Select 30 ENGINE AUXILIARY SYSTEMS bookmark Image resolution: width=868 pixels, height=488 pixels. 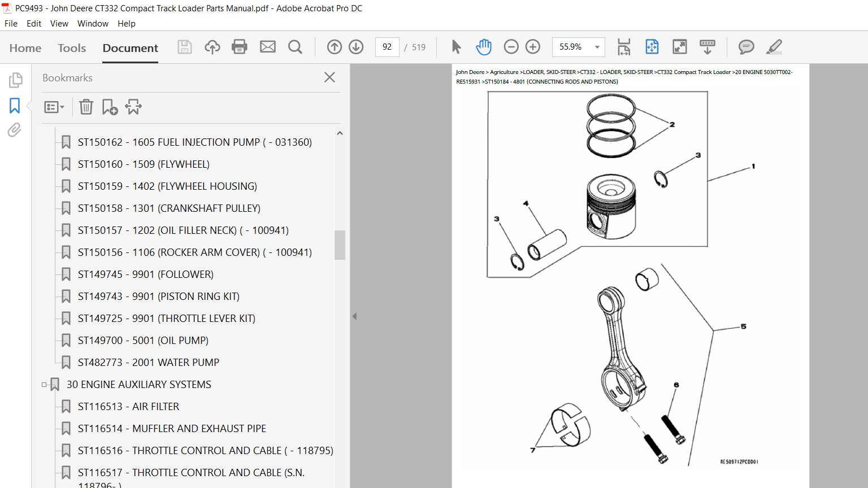(x=139, y=385)
